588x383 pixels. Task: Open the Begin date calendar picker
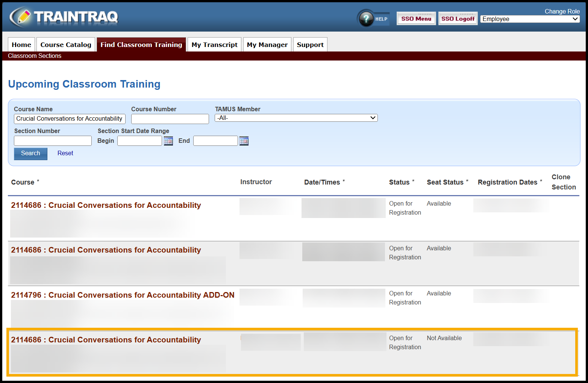click(168, 141)
